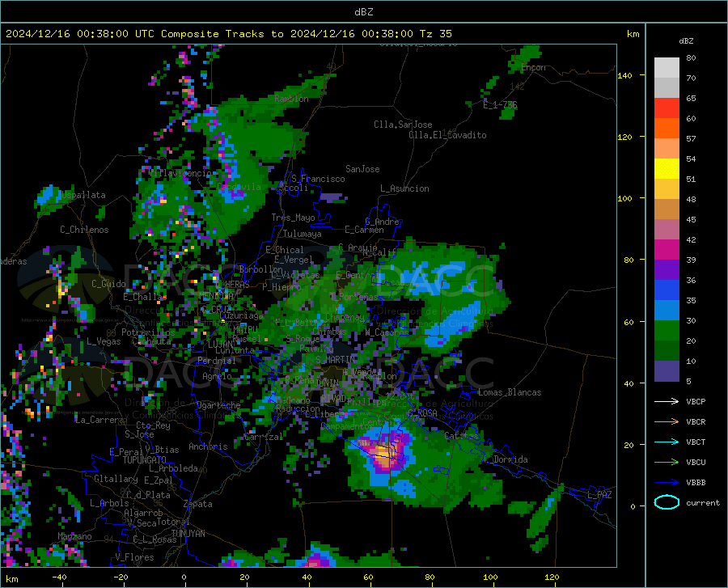Click the Tres_Mayo label
Image resolution: width=728 pixels, height=588 pixels.
pyautogui.click(x=293, y=218)
